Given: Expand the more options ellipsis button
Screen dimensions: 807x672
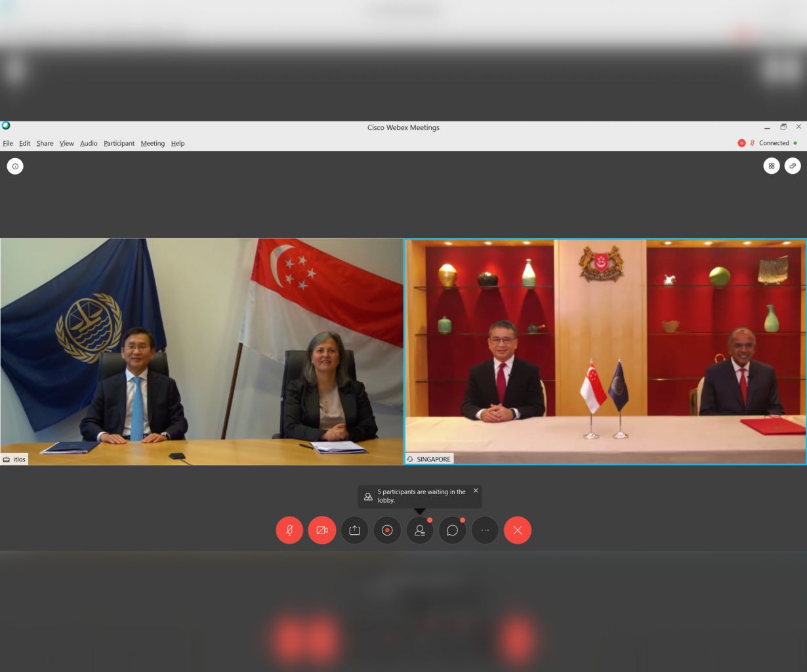Looking at the screenshot, I should [x=485, y=530].
